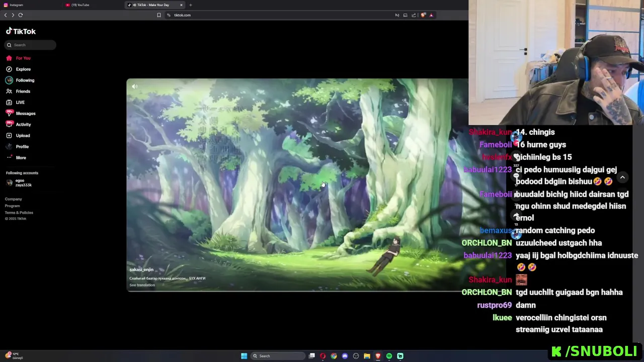Open Opera from the taskbar

click(x=323, y=356)
